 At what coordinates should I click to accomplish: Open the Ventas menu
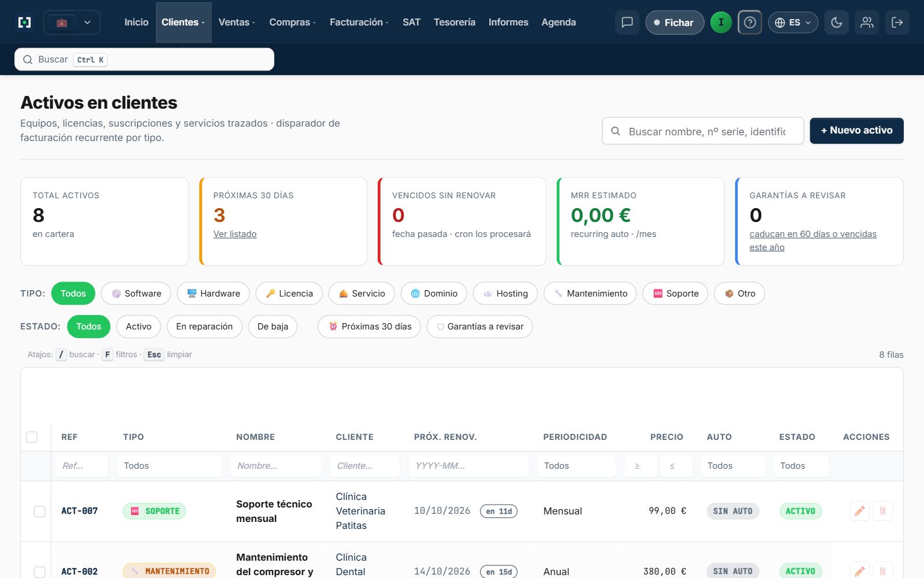point(237,23)
